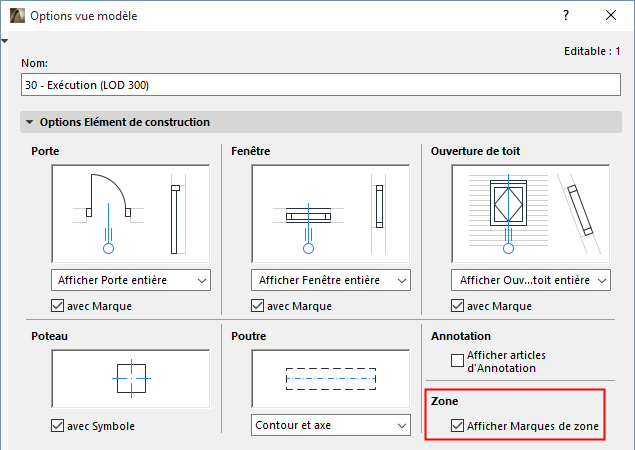
Task: Click the Poteau column symbol preview
Action: coord(130,380)
